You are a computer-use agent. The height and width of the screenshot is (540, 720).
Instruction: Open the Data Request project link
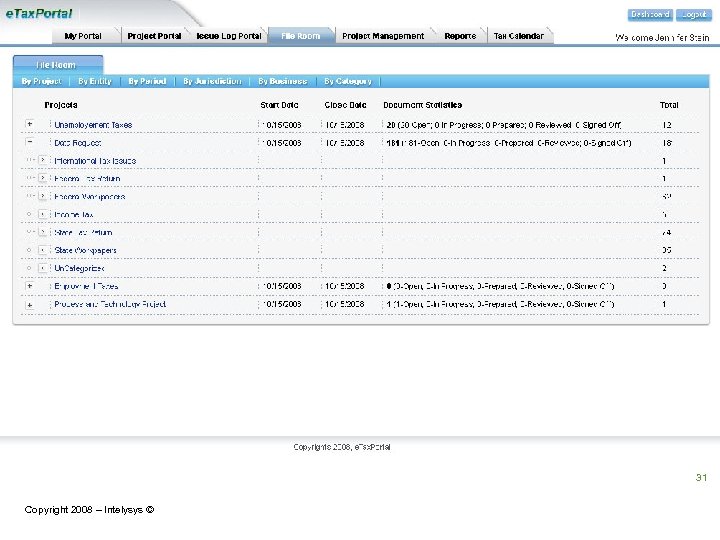click(x=78, y=143)
